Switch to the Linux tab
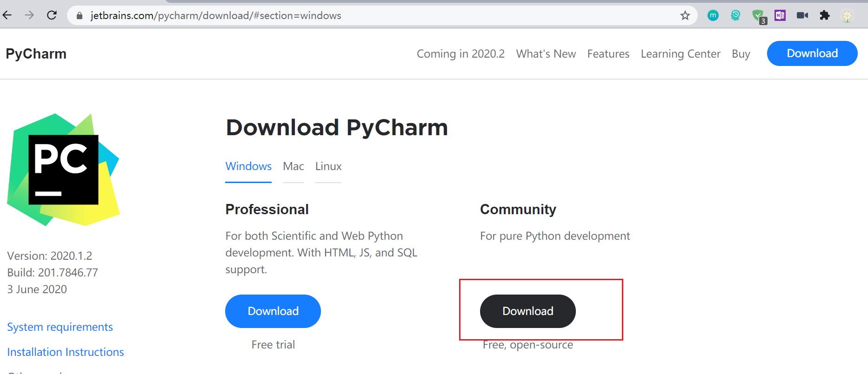This screenshot has height=374, width=868. point(328,166)
